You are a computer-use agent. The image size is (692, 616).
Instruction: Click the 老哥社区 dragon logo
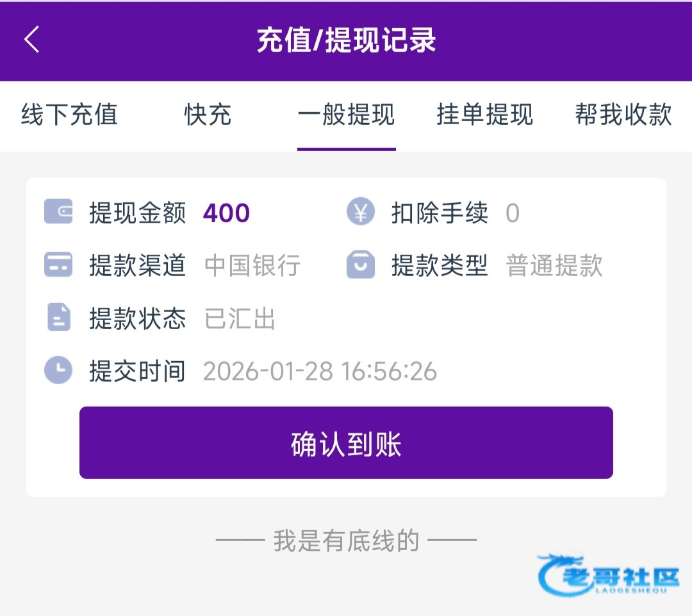coord(609,574)
